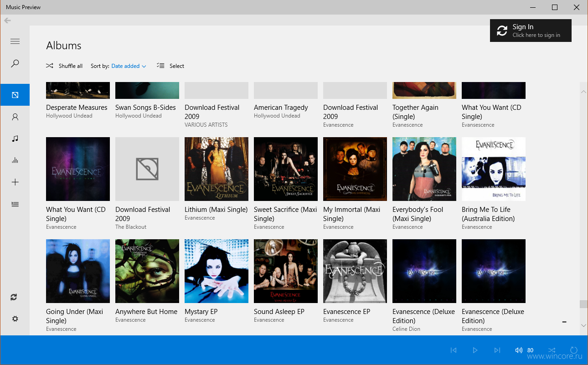Open the playlists list icon in sidebar
The image size is (588, 365).
click(x=15, y=204)
